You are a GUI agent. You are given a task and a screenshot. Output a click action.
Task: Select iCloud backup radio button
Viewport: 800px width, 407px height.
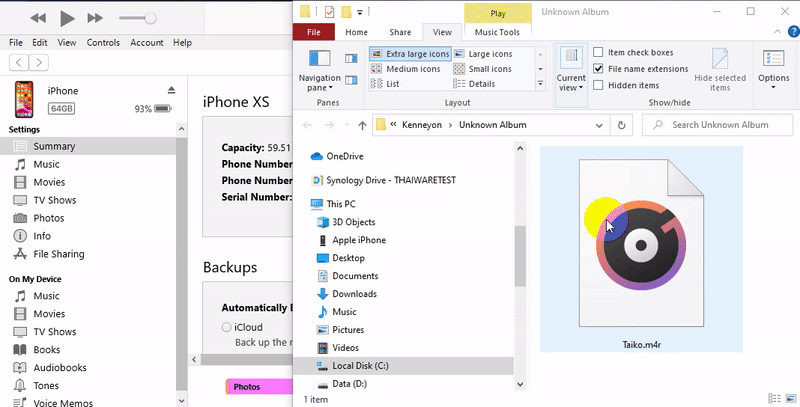coord(227,327)
